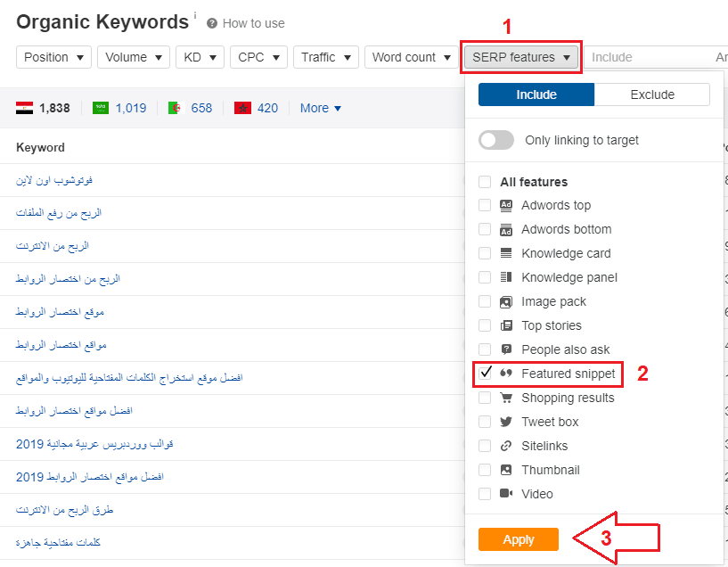Viewport: 728px width, 567px height.
Task: Click the question mark help icon
Action: [x=212, y=23]
